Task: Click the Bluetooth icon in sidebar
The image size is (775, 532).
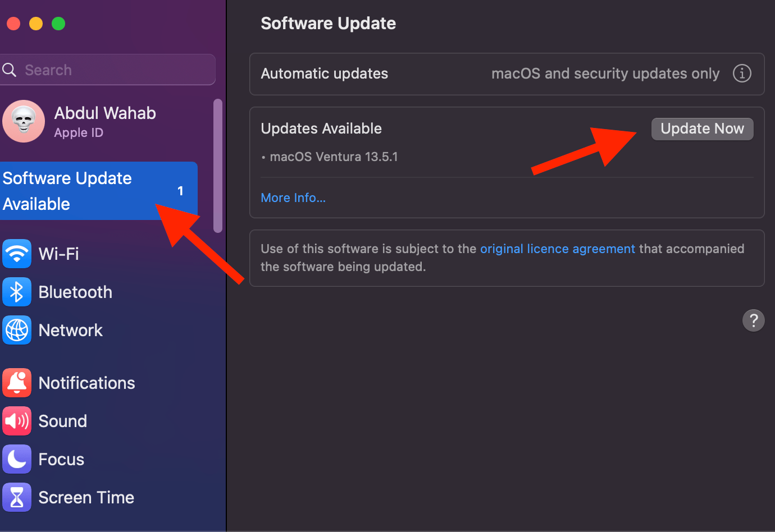Action: point(17,292)
